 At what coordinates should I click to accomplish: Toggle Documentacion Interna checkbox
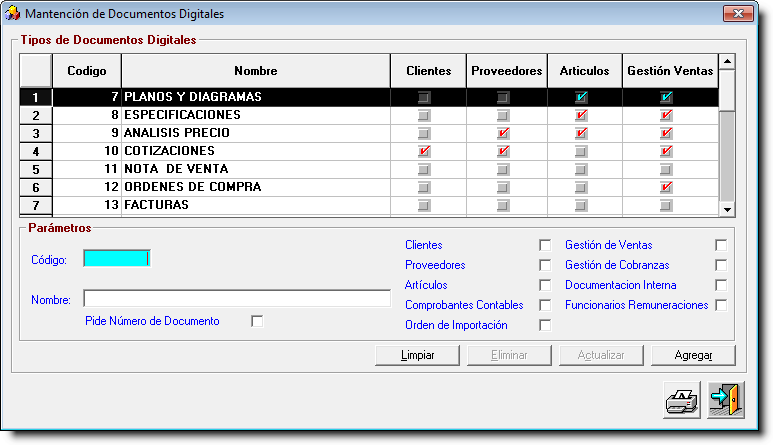721,285
